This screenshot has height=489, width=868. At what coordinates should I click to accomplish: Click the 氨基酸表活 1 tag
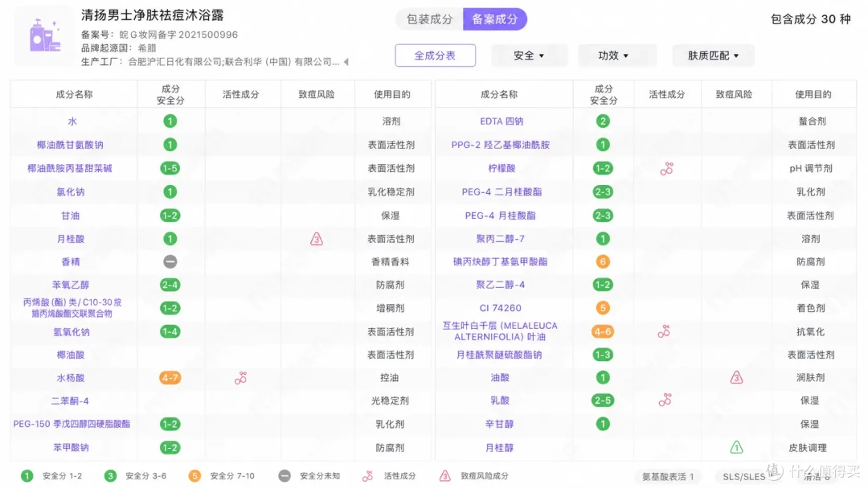[668, 476]
